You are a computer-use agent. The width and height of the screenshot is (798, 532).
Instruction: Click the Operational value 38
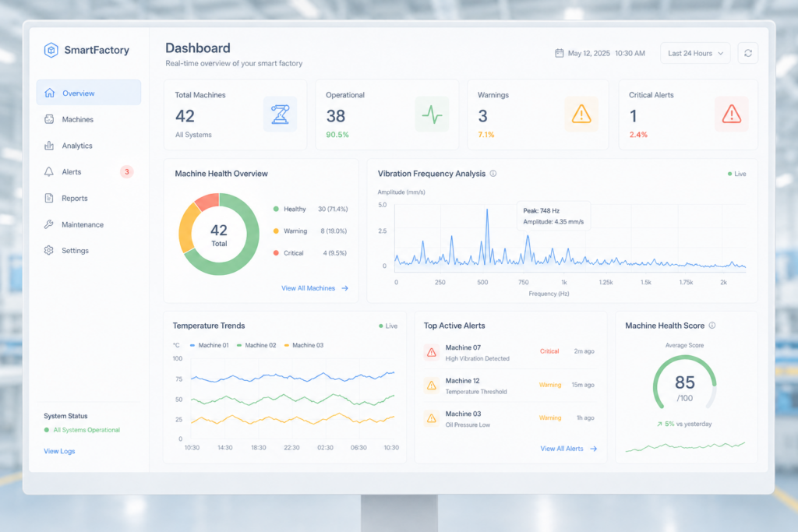(x=335, y=116)
